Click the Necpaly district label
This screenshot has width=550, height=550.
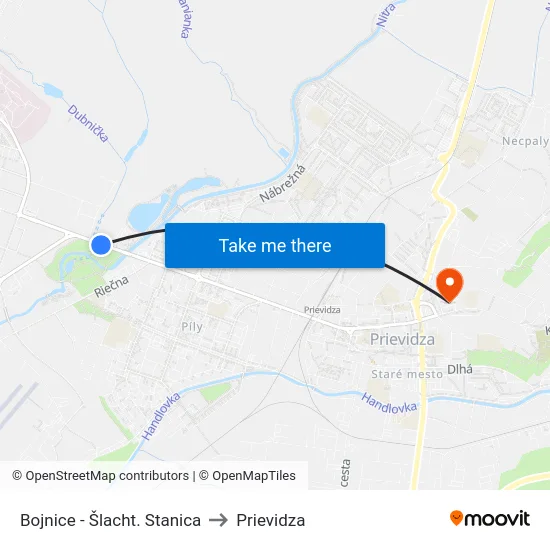[525, 141]
